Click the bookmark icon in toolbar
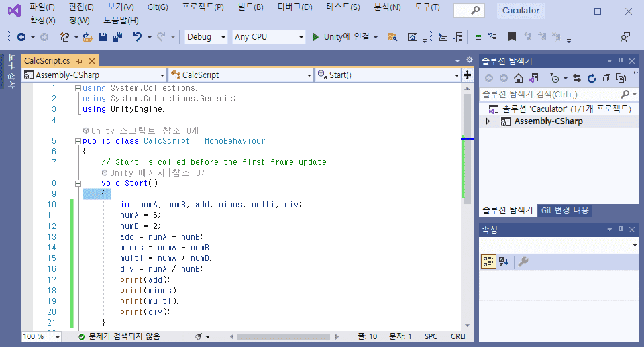Image resolution: width=644 pixels, height=347 pixels. click(x=512, y=37)
